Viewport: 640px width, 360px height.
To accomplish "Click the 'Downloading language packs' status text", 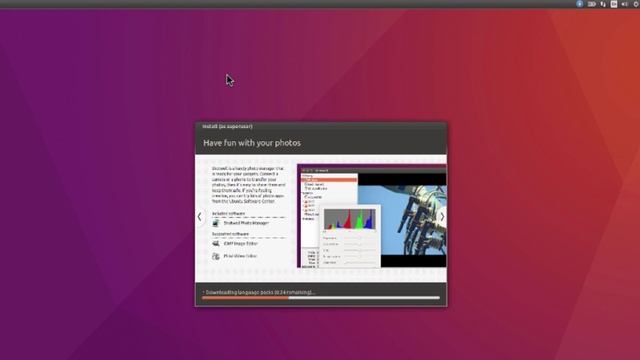I will point(260,292).
